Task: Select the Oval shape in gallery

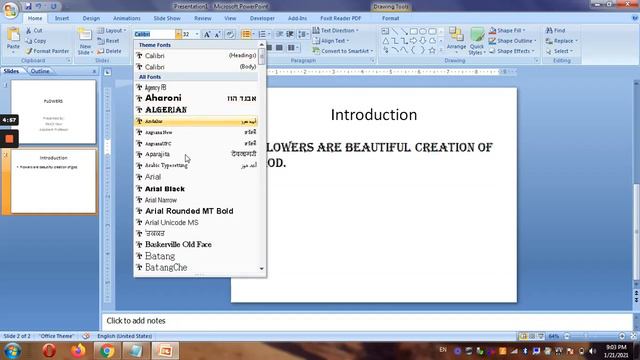Action: (x=423, y=31)
